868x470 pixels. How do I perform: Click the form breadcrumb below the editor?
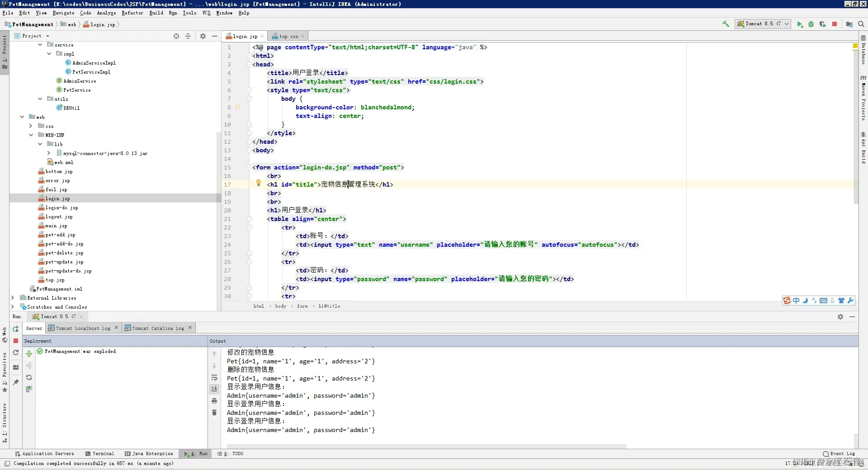[302, 306]
